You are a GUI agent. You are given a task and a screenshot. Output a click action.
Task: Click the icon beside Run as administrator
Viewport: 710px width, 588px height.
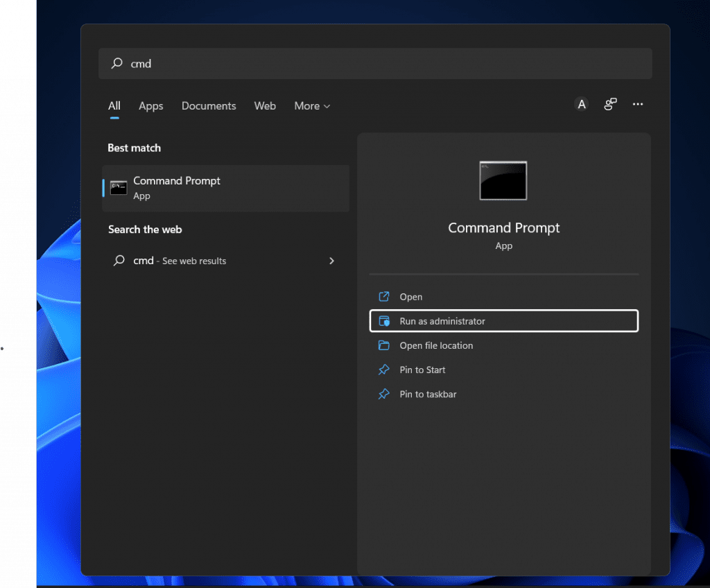386,321
